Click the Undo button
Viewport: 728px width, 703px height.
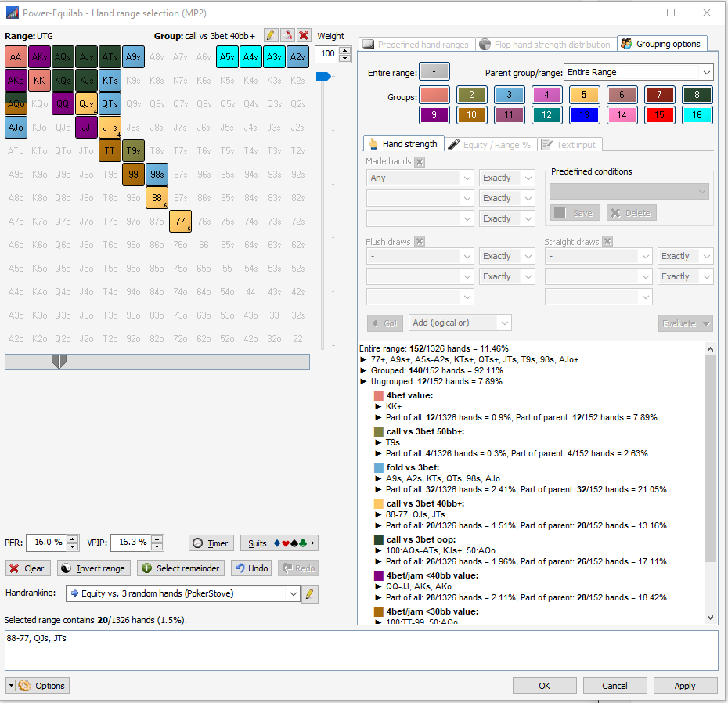tap(252, 568)
